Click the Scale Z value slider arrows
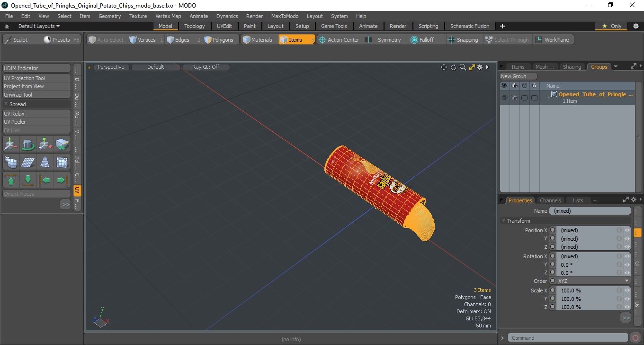The image size is (644, 345). pyautogui.click(x=627, y=307)
